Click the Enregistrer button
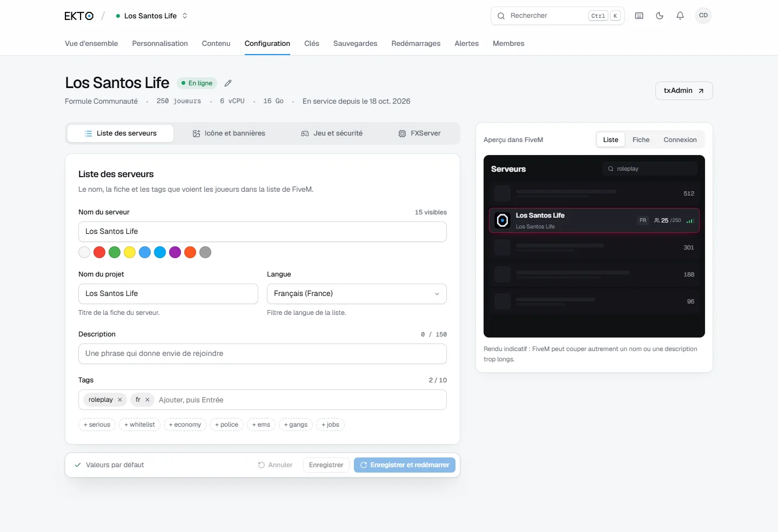Image resolution: width=778 pixels, height=532 pixels. (326, 465)
